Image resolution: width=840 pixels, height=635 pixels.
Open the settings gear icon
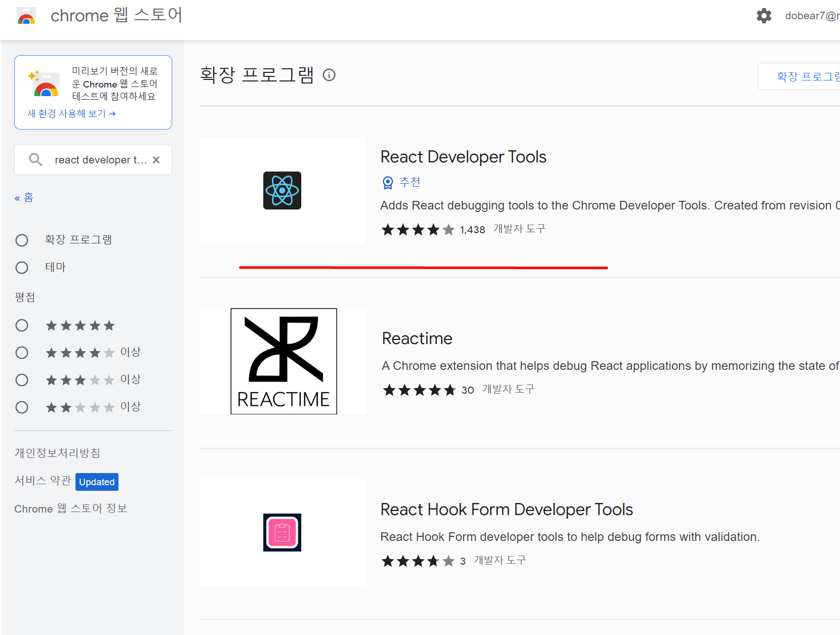tap(764, 16)
